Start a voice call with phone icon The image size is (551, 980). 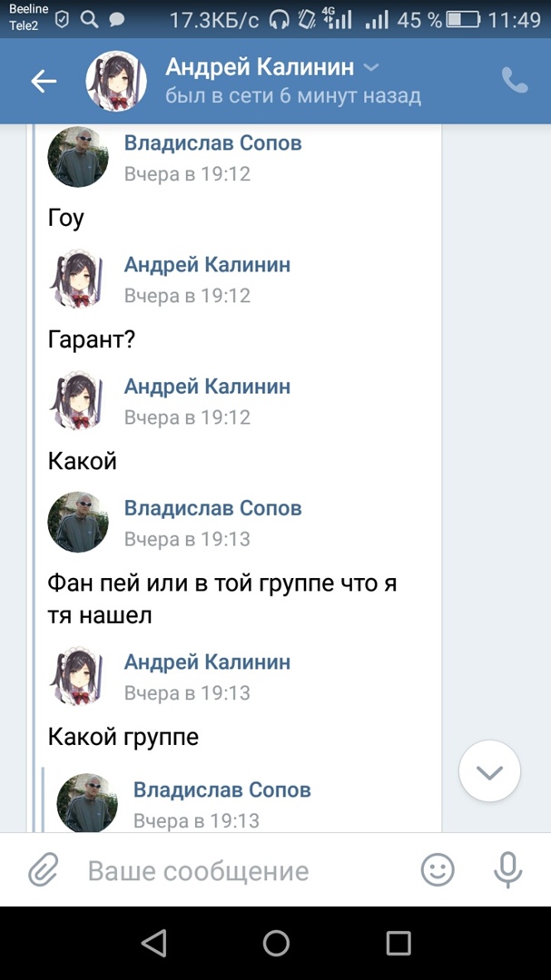[515, 82]
